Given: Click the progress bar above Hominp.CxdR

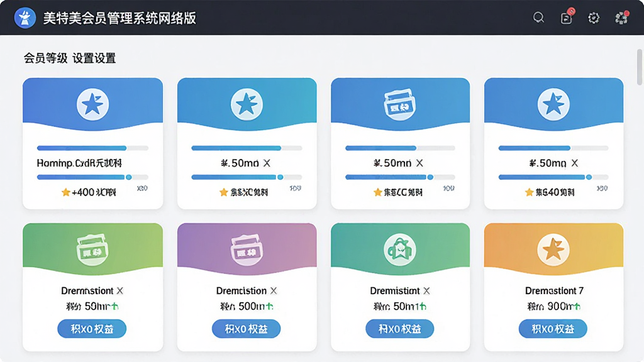Looking at the screenshot, I should [92, 148].
